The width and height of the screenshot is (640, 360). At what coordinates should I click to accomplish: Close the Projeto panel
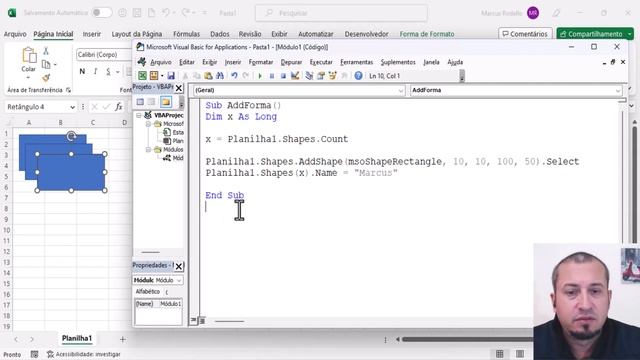click(x=178, y=88)
